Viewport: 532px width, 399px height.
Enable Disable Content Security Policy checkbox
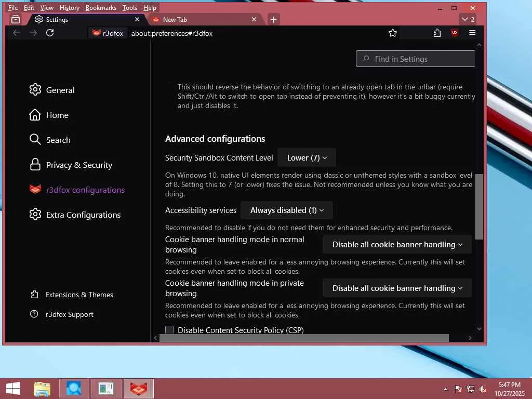[169, 330]
